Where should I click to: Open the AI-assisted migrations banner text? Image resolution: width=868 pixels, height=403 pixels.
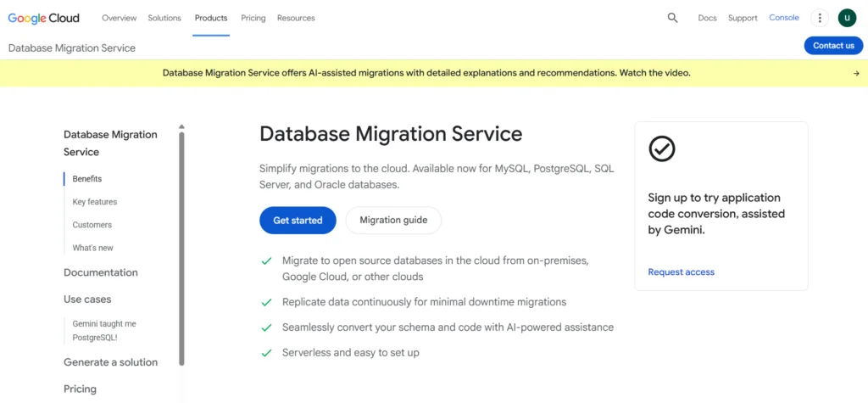(x=426, y=73)
